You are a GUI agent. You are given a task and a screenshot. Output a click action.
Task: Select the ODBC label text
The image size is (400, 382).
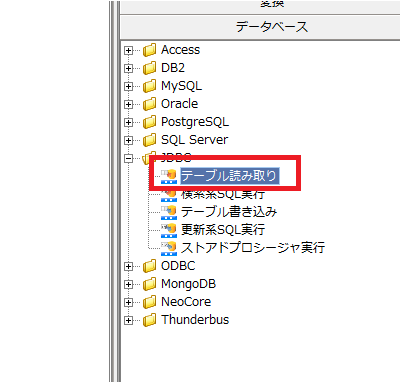[x=178, y=266]
